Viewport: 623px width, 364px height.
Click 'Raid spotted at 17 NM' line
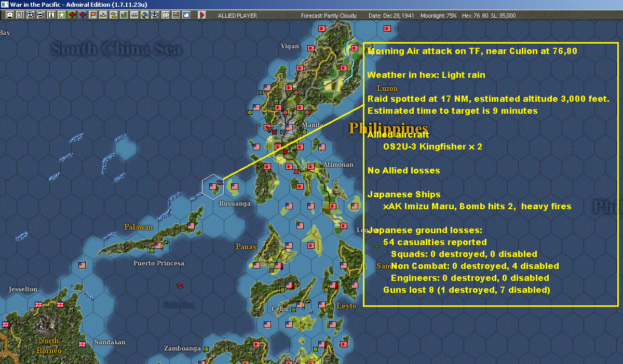pos(488,99)
